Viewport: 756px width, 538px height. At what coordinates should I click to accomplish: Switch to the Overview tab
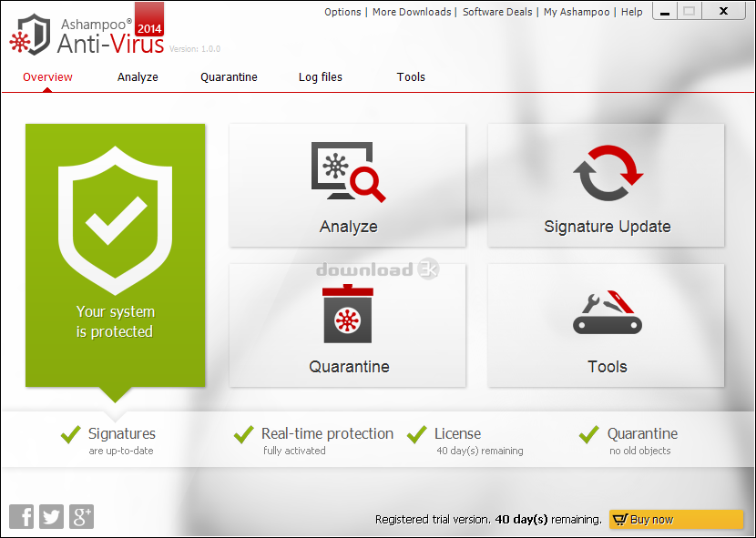point(47,77)
